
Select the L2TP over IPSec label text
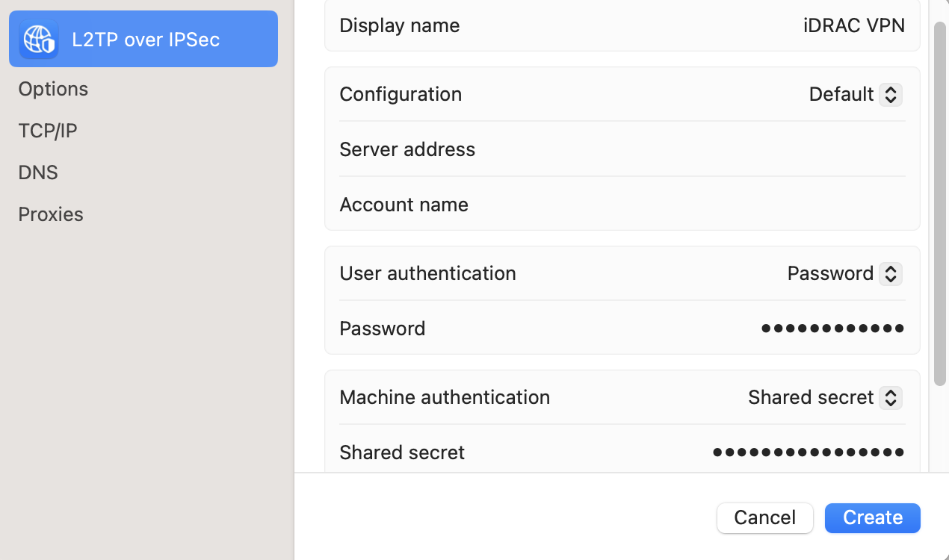pyautogui.click(x=146, y=40)
